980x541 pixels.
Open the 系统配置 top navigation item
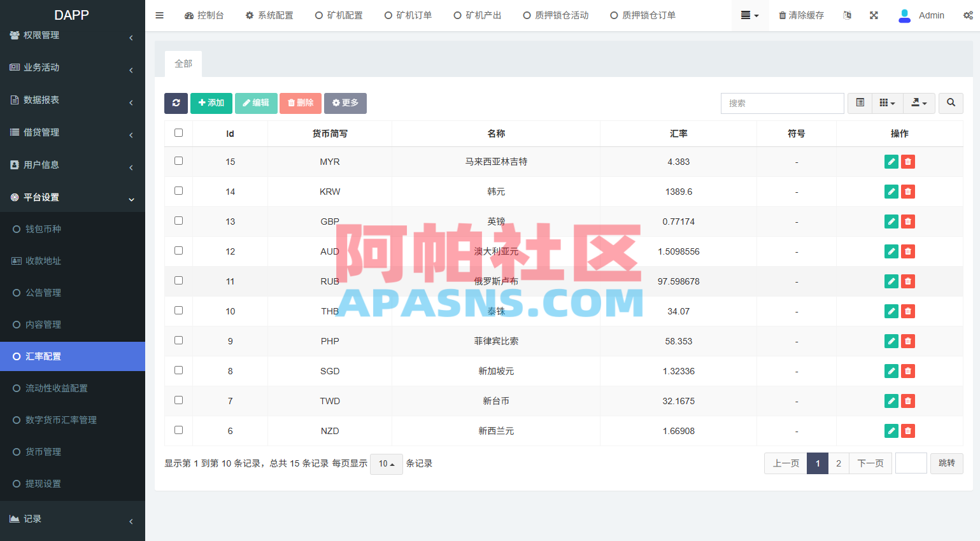coord(269,15)
